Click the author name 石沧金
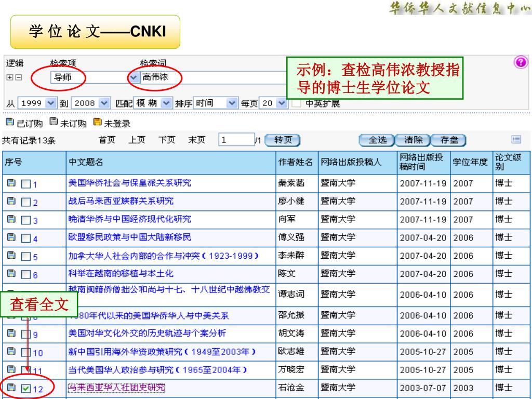Image resolution: width=532 pixels, height=399 pixels. [291, 387]
